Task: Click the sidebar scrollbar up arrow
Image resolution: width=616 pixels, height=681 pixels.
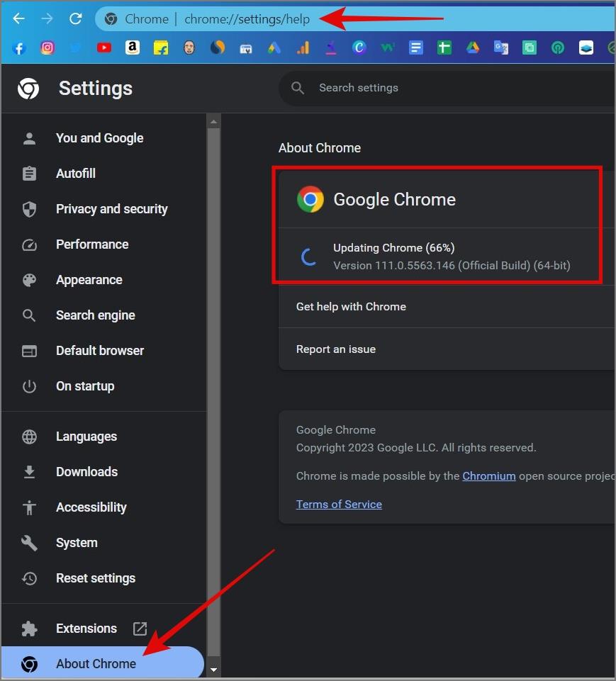Action: [x=213, y=122]
